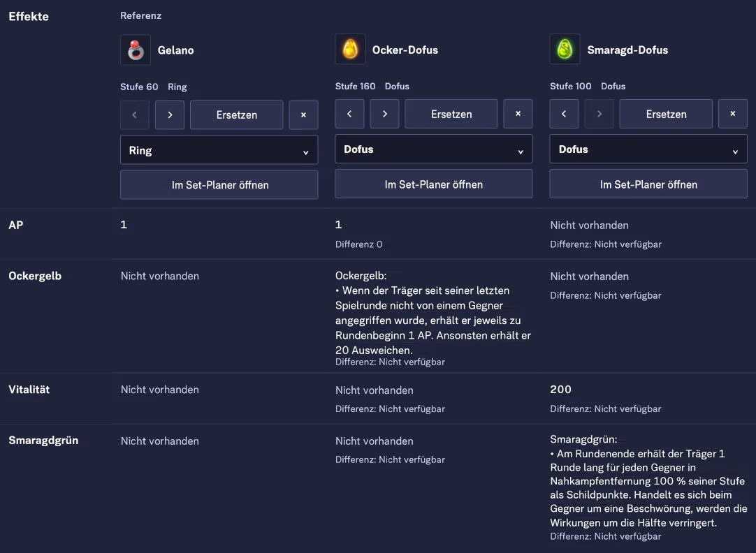Move Gelano right with the arrow
The width and height of the screenshot is (756, 553).
(170, 115)
